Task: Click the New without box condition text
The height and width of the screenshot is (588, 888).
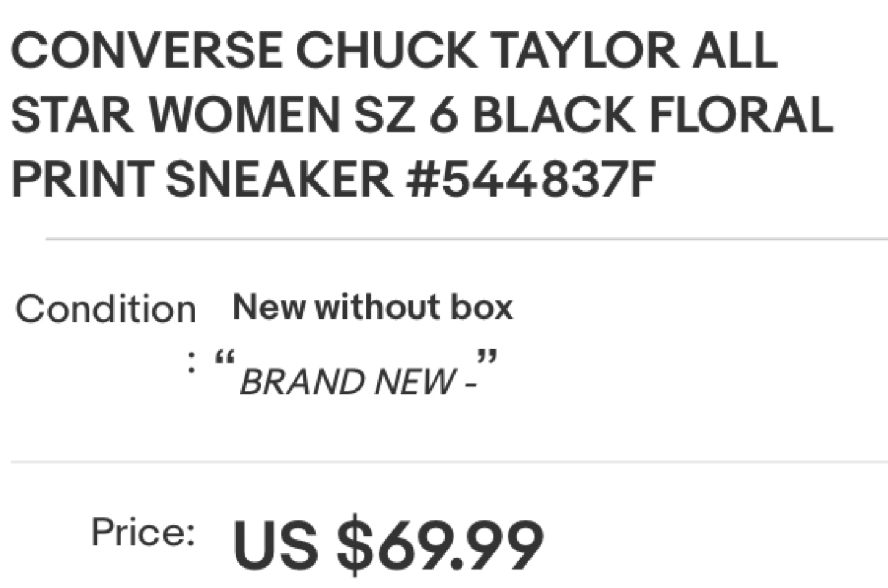Action: pyautogui.click(x=372, y=307)
